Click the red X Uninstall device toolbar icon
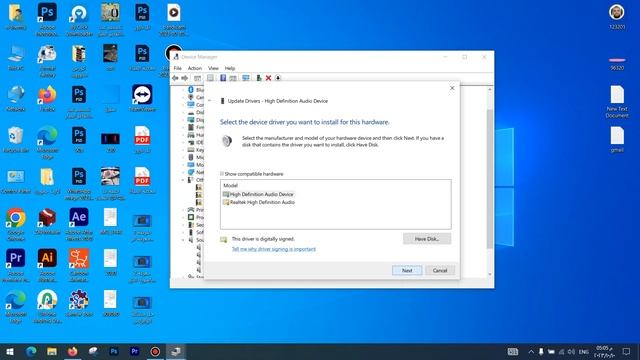This screenshot has height=360, width=640. pyautogui.click(x=268, y=78)
